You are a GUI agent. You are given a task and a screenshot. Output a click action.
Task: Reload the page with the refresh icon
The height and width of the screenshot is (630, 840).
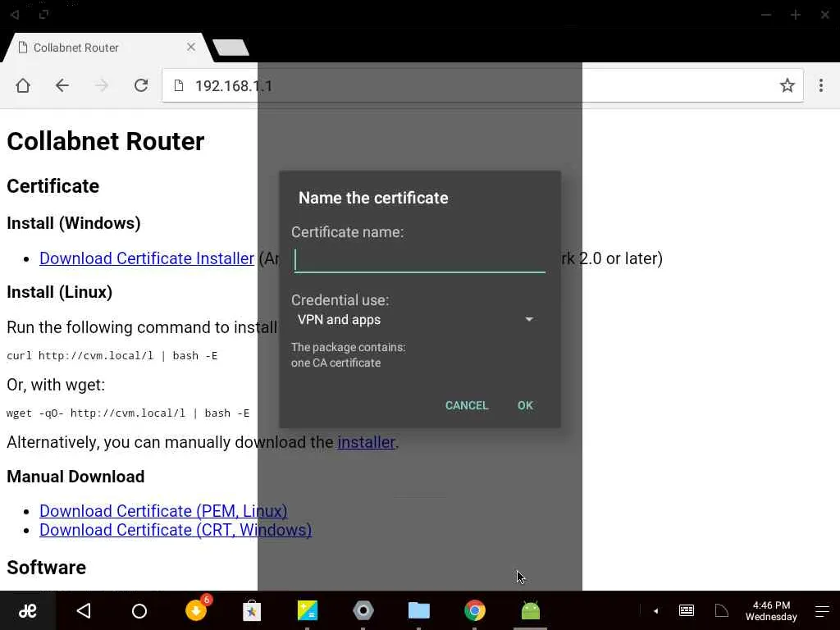pyautogui.click(x=141, y=85)
